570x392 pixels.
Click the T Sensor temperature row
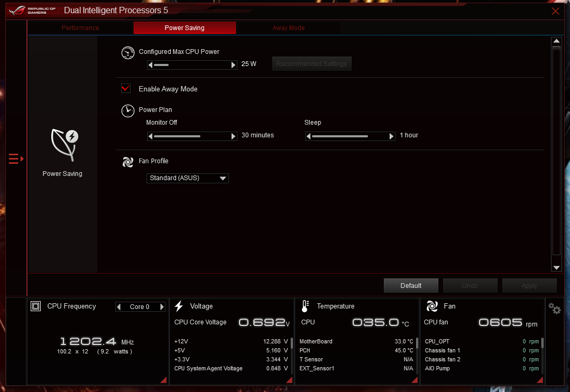click(356, 359)
